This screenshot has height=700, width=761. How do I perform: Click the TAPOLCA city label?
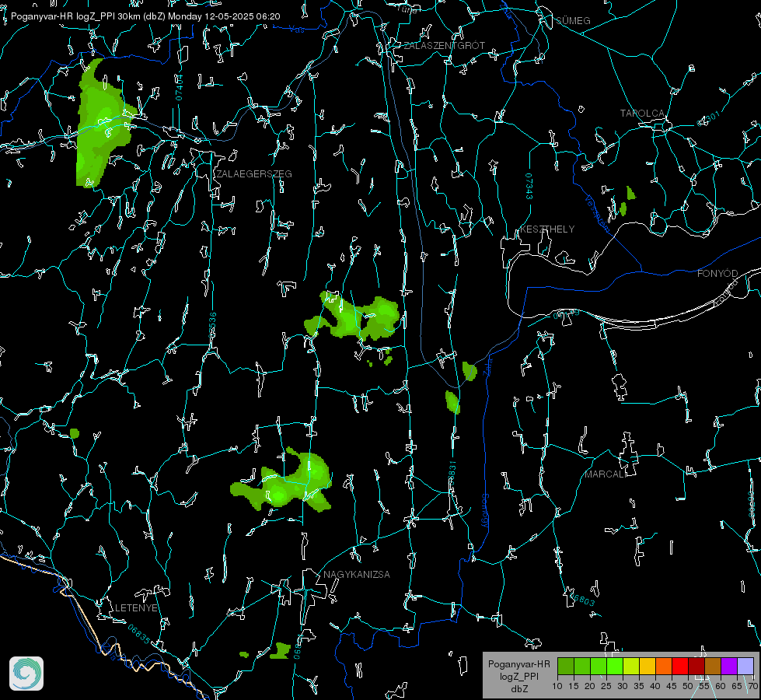pos(642,114)
